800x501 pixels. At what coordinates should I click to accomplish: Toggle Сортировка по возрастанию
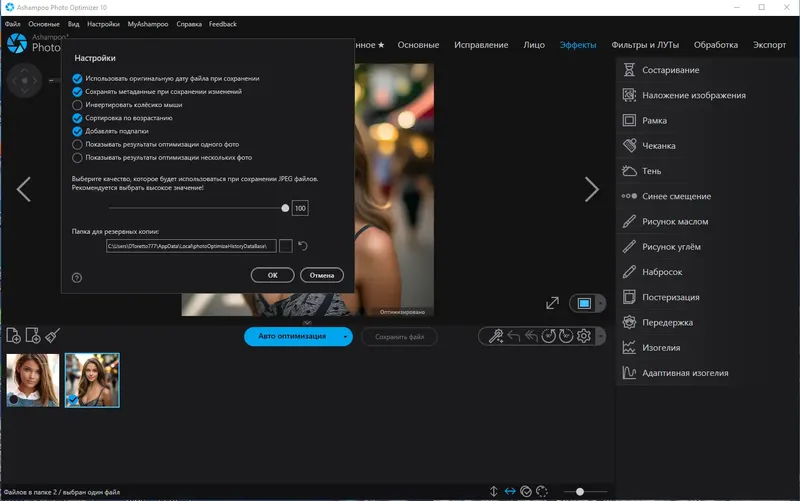point(77,118)
